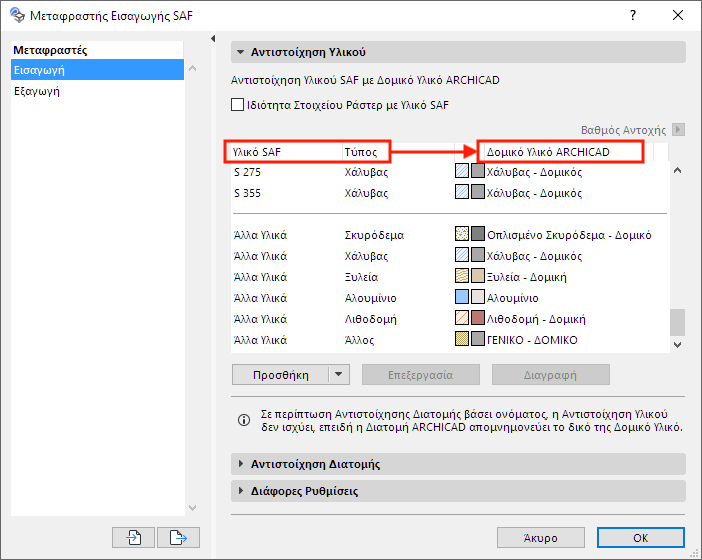The width and height of the screenshot is (702, 560).
Task: Collapse the Αντιστοίχηση Υλικού panel
Action: pyautogui.click(x=240, y=52)
